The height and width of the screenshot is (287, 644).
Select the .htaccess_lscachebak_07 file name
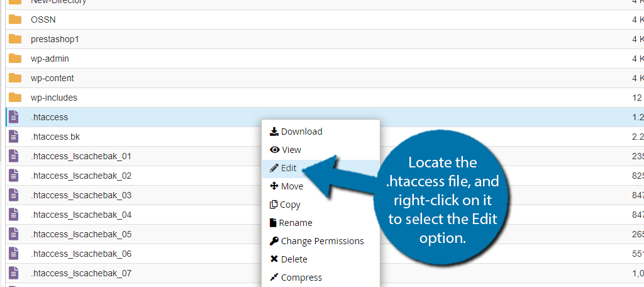pos(81,273)
